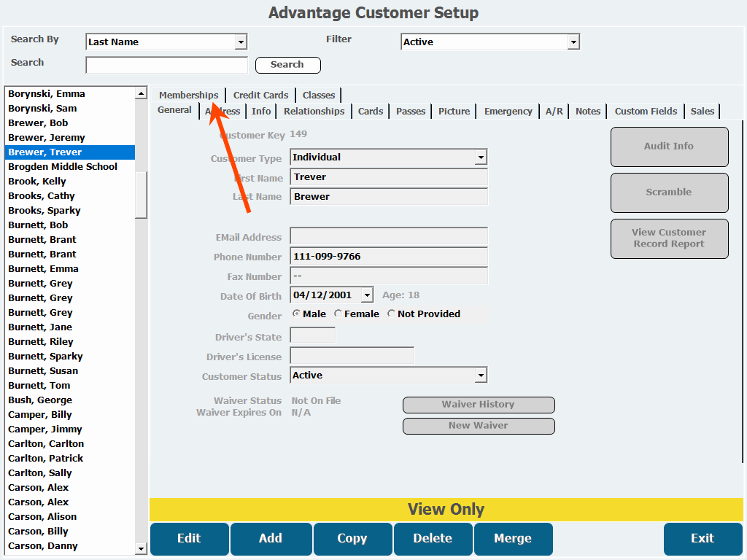Open the Notes tab
This screenshot has width=747, height=560.
click(x=588, y=112)
